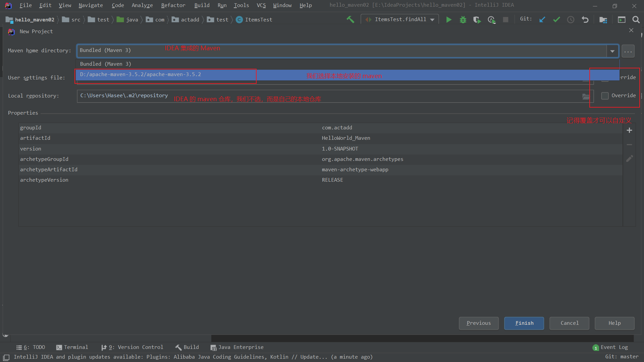Click the Git commit checkmark icon
The image size is (644, 362).
[x=556, y=20]
